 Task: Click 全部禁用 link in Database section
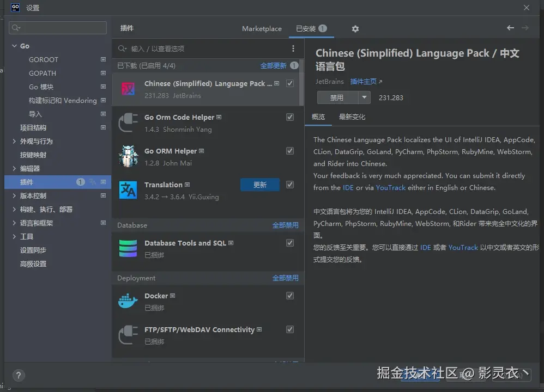click(285, 225)
